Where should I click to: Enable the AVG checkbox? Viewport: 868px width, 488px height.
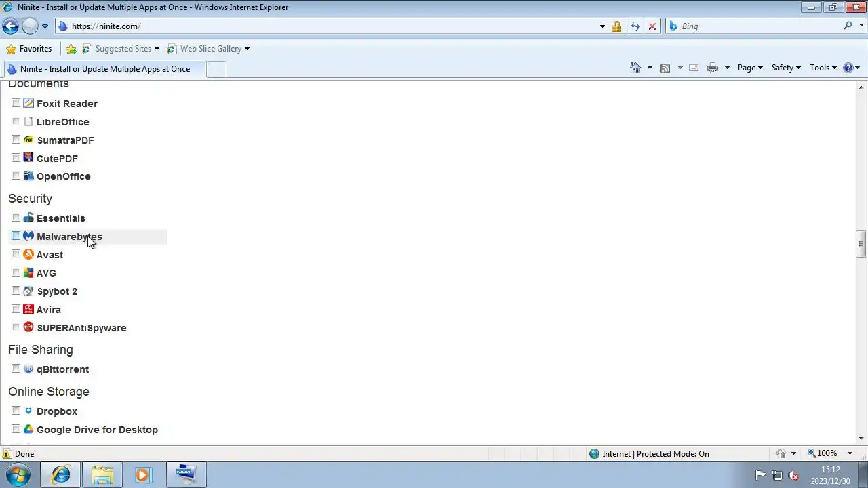tap(16, 272)
